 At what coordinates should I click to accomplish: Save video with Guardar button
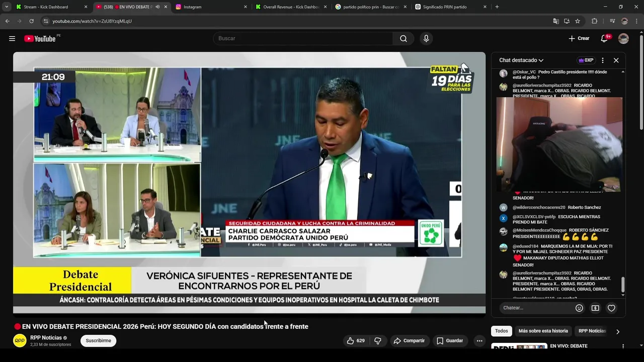[x=450, y=341]
